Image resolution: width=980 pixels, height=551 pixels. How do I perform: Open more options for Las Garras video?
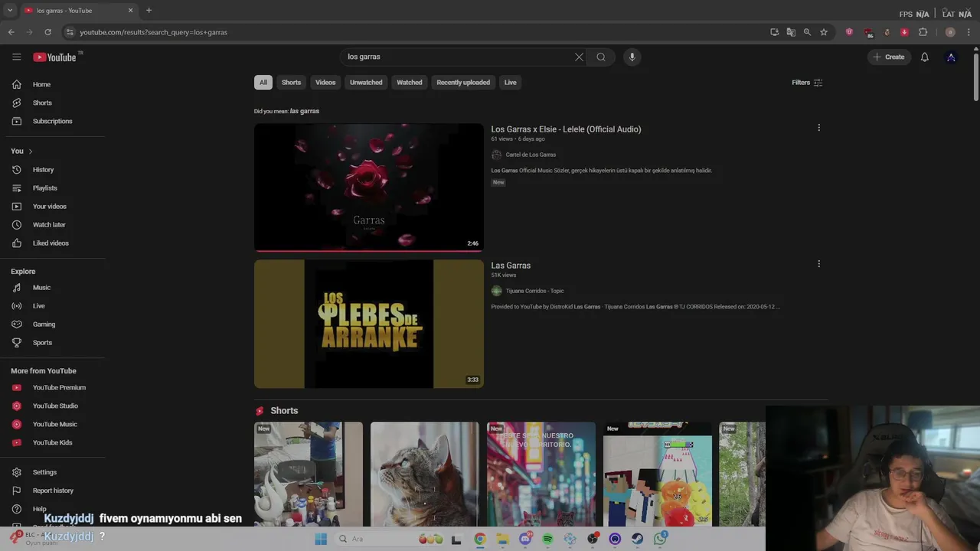pos(818,264)
